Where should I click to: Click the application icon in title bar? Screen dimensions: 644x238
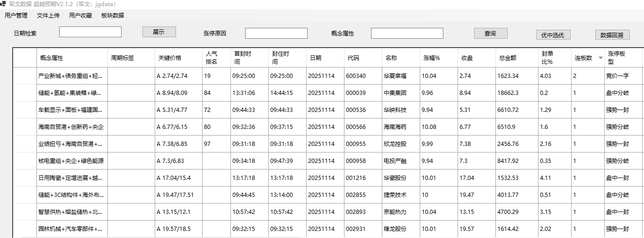[3, 3]
